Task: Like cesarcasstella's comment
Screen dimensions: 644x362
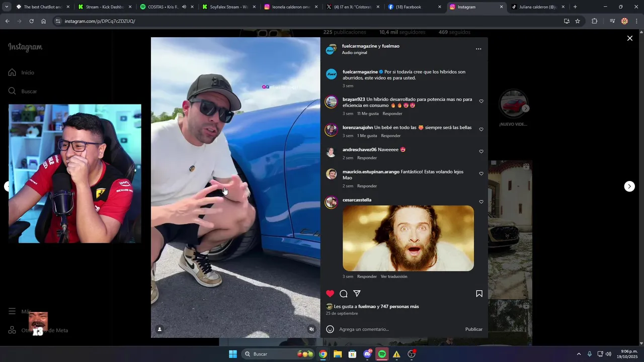Action: (481, 202)
